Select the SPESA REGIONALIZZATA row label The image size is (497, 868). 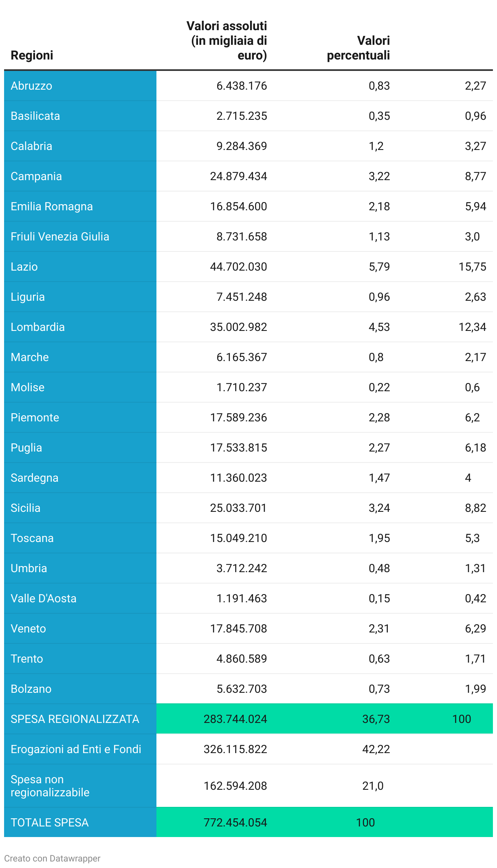[x=75, y=719]
